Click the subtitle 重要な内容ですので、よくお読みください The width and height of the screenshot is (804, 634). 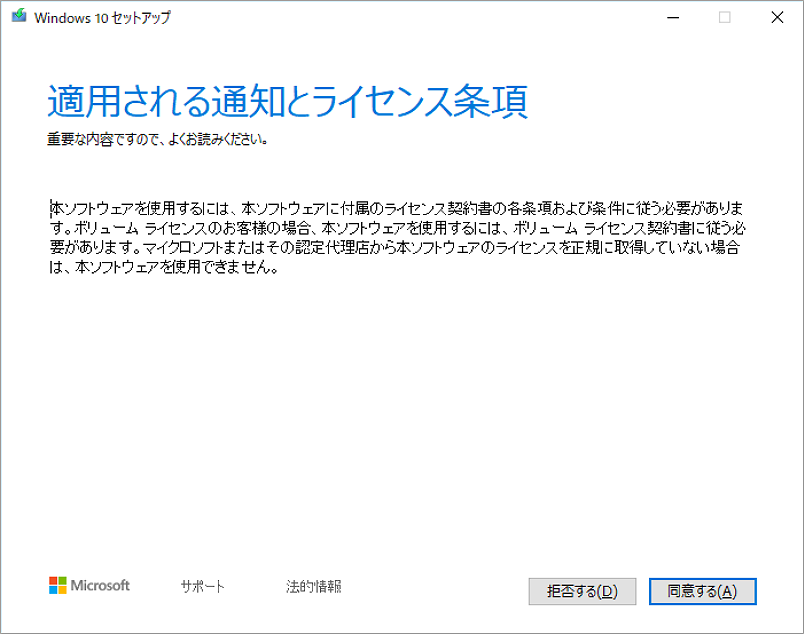[x=157, y=139]
